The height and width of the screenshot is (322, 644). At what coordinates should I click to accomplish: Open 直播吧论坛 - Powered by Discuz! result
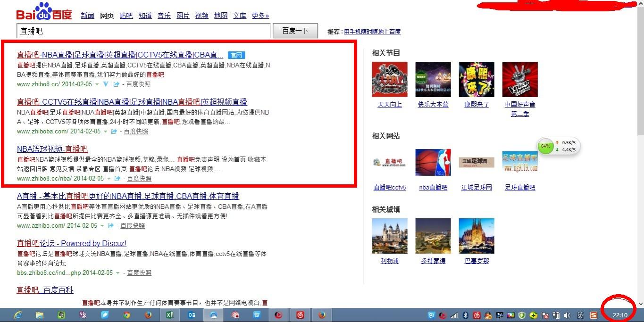coord(72,243)
